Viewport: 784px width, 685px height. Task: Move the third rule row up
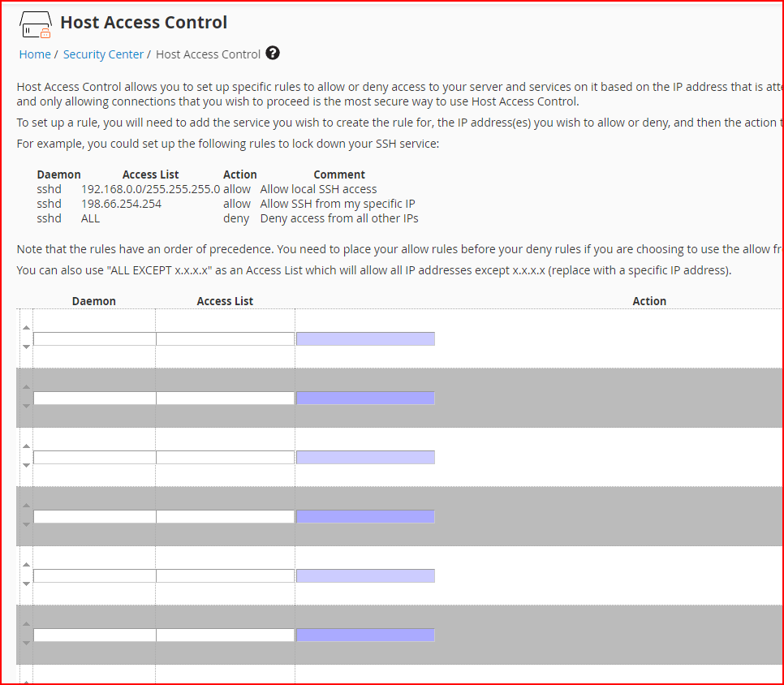27,446
